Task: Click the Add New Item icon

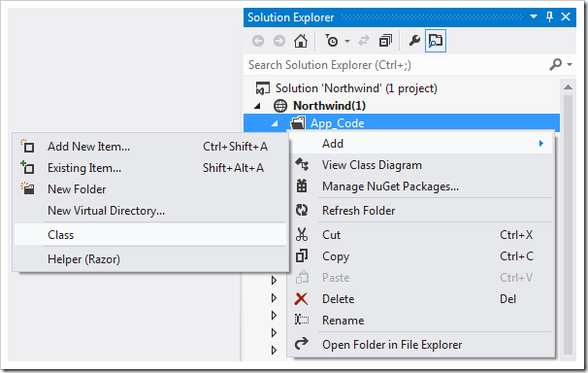Action: [x=27, y=146]
